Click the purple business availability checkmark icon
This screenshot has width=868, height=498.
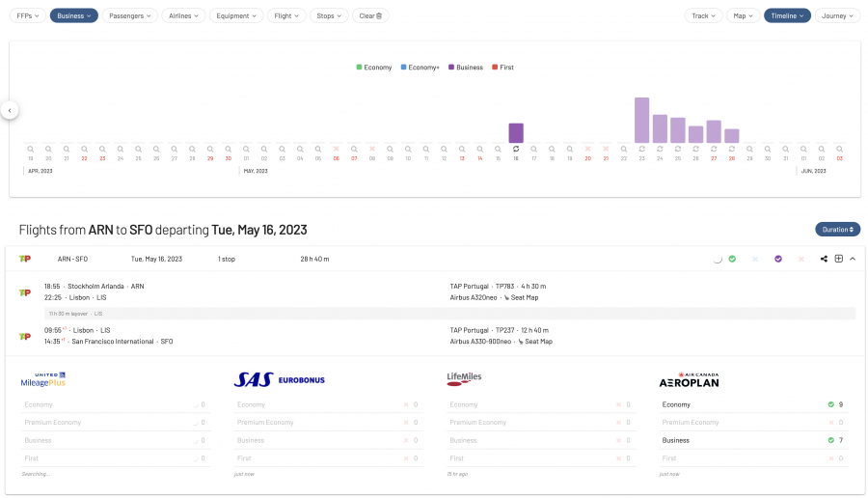[x=777, y=259]
